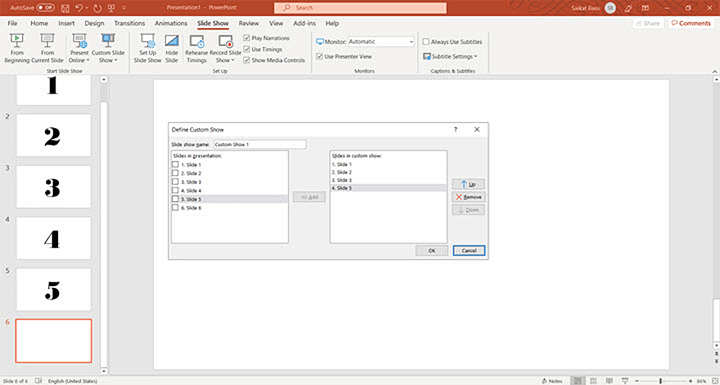Start Slide Show from status bar icon
This screenshot has height=385, width=720.
pyautogui.click(x=624, y=381)
